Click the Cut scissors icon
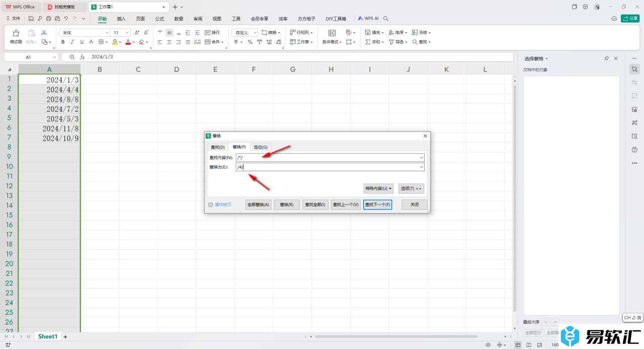Screen dimensions: 644x349 [44, 32]
